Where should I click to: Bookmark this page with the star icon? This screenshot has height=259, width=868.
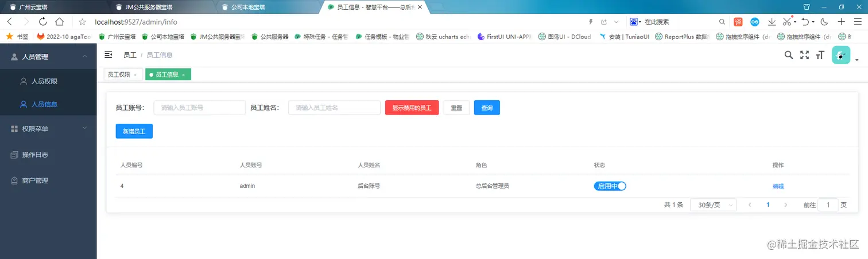(x=82, y=22)
